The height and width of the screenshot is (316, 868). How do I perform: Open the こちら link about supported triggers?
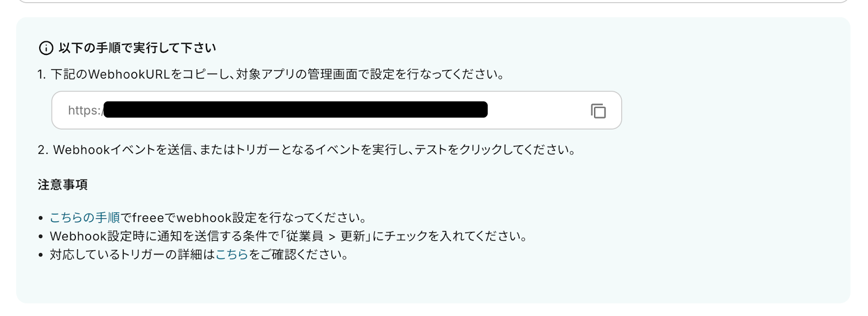pos(232,254)
